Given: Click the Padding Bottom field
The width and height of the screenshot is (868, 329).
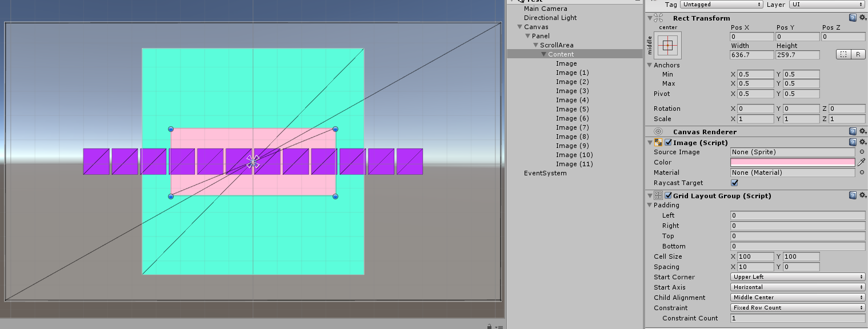Looking at the screenshot, I should 798,246.
